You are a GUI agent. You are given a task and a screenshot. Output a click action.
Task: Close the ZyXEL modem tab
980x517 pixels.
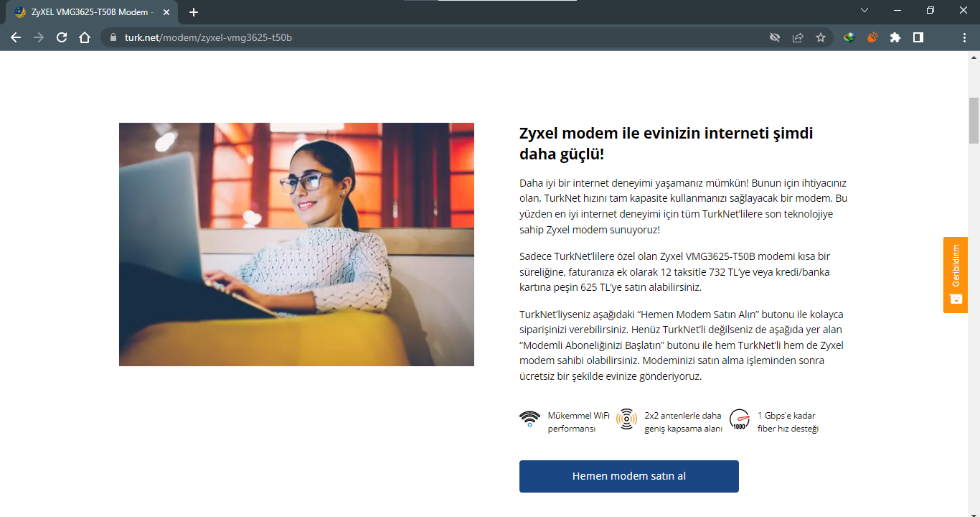166,12
